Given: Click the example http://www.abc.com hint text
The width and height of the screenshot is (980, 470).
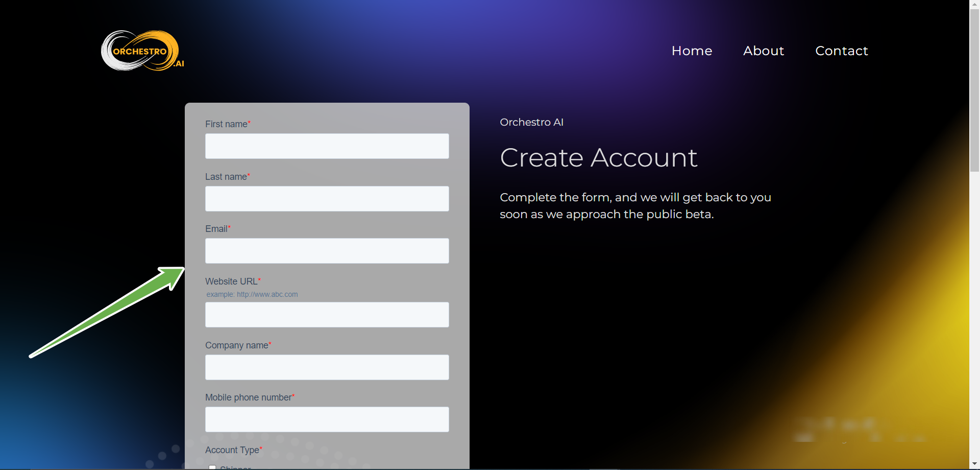Looking at the screenshot, I should tap(252, 294).
